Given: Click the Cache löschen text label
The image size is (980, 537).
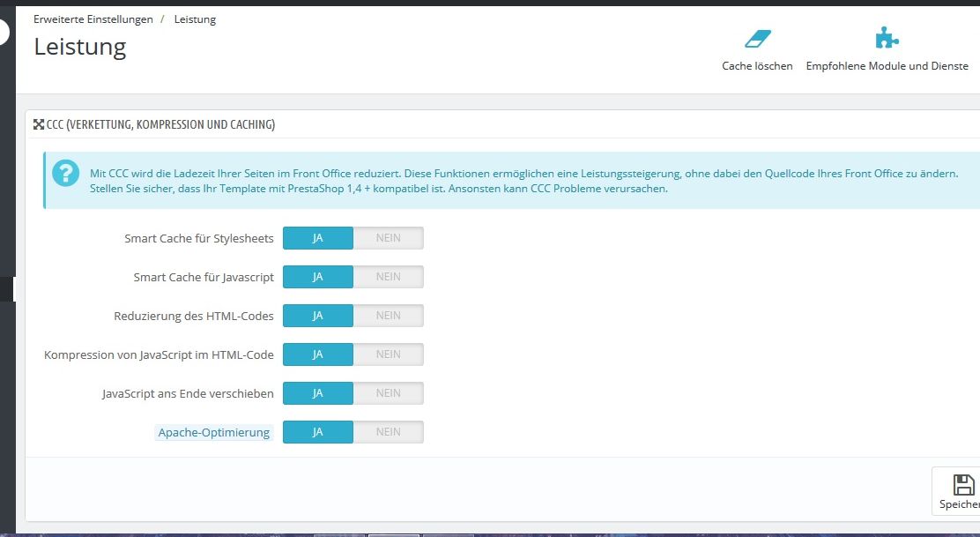Looking at the screenshot, I should coord(757,65).
